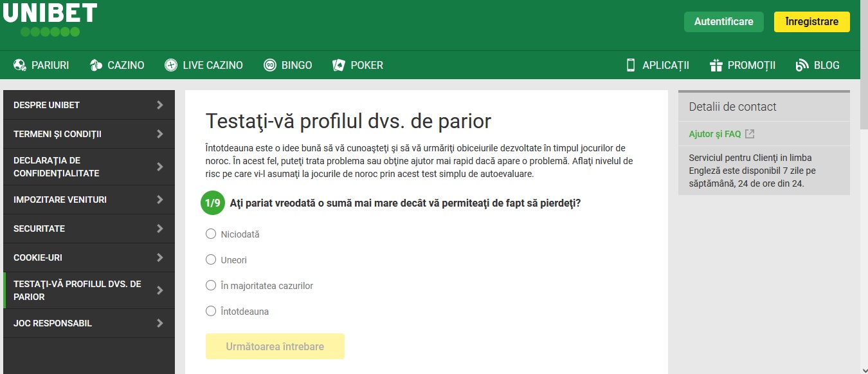Screen dimensions: 868x374
Task: Click the external link icon after Ajutor și FAQ
Action: coord(750,134)
